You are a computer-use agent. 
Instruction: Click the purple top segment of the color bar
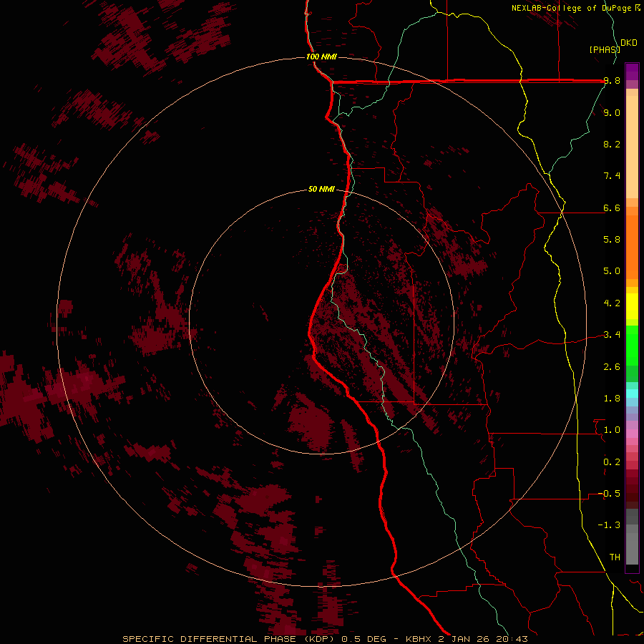click(632, 72)
